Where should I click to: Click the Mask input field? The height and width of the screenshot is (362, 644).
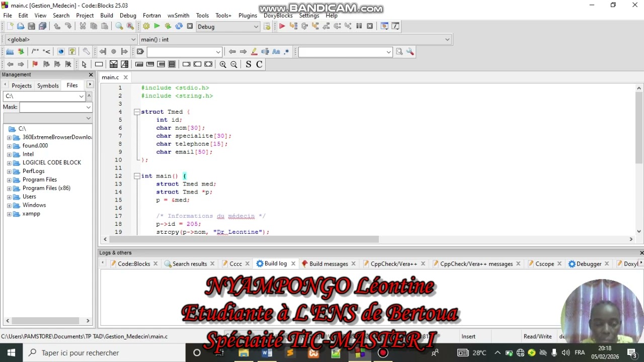coord(56,107)
